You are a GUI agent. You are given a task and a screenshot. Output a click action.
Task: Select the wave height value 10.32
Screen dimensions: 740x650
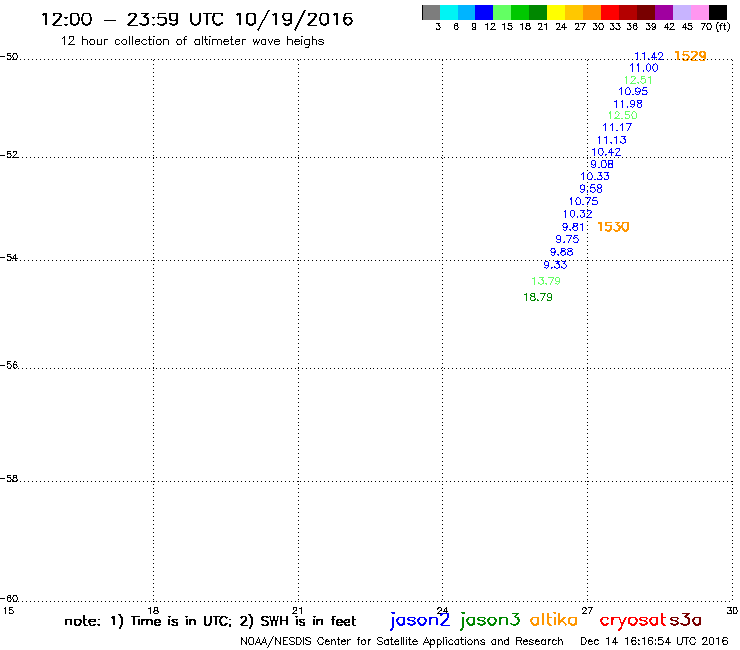coord(577,214)
